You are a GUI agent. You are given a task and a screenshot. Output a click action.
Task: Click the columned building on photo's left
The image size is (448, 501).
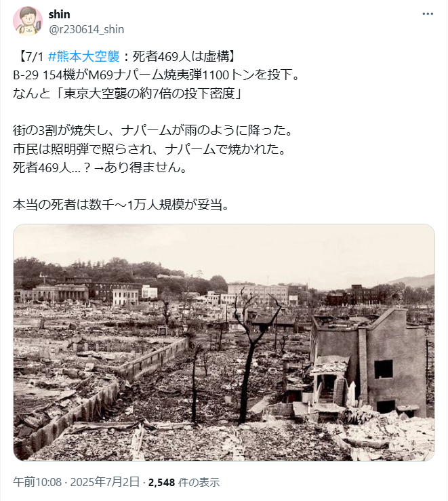point(61,294)
